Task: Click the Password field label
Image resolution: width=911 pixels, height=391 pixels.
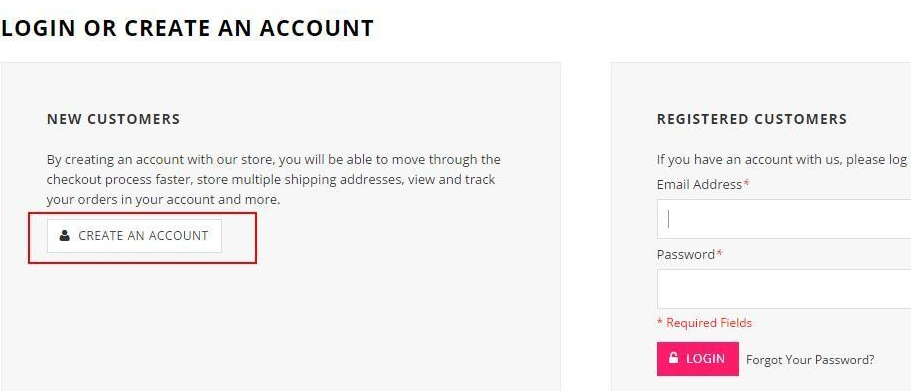Action: 686,254
